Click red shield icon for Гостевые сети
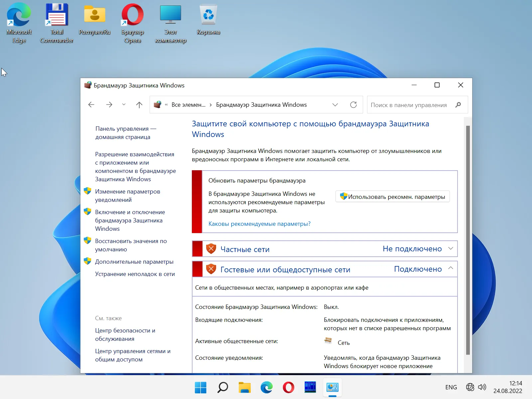This screenshot has height=399, width=532. tap(211, 269)
